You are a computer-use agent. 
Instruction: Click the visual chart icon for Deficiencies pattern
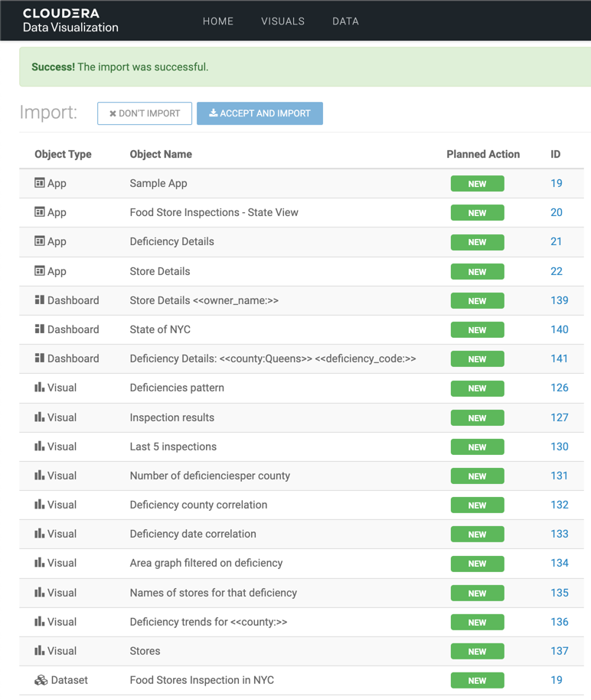pyautogui.click(x=40, y=388)
